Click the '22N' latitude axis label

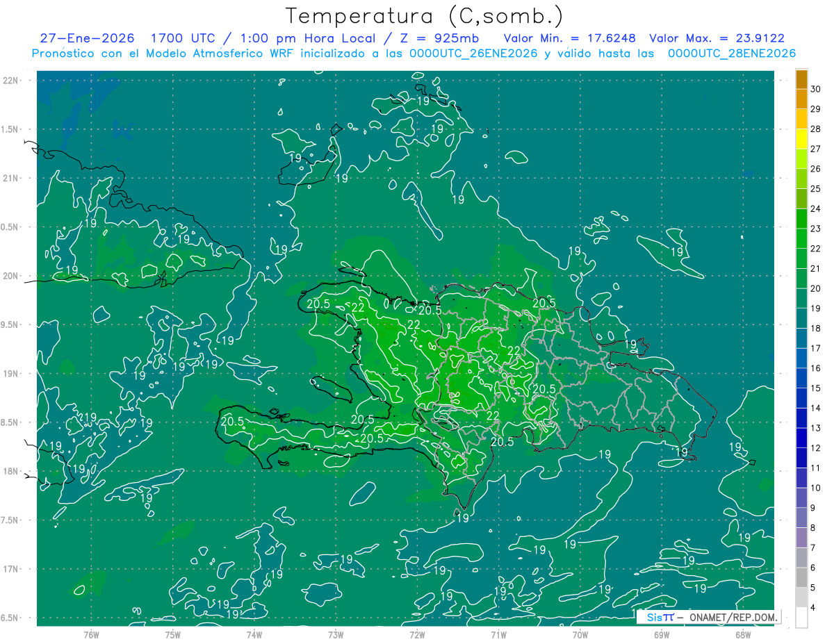pos(11,81)
